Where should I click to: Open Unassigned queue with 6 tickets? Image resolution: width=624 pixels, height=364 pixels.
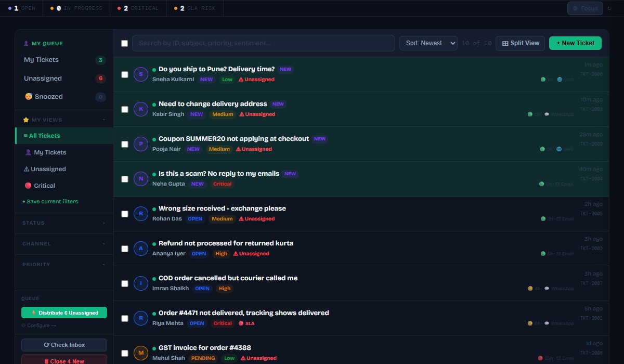tap(64, 79)
